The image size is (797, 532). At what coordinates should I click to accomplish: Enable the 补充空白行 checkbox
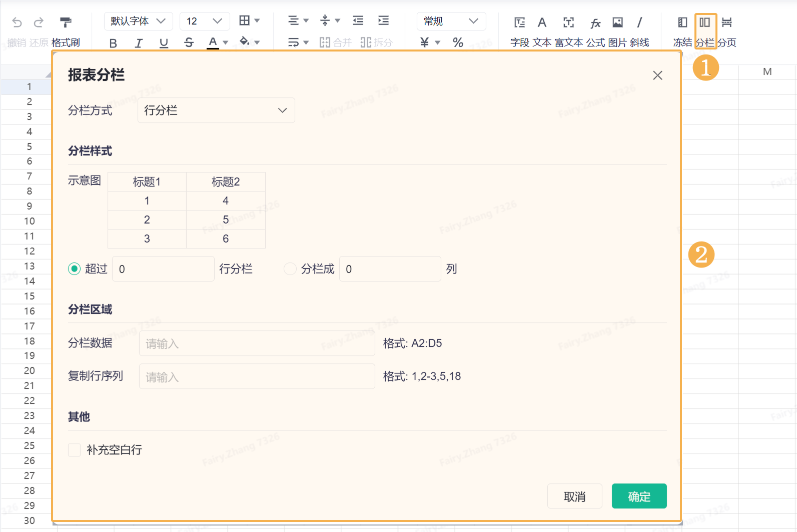[x=75, y=450]
